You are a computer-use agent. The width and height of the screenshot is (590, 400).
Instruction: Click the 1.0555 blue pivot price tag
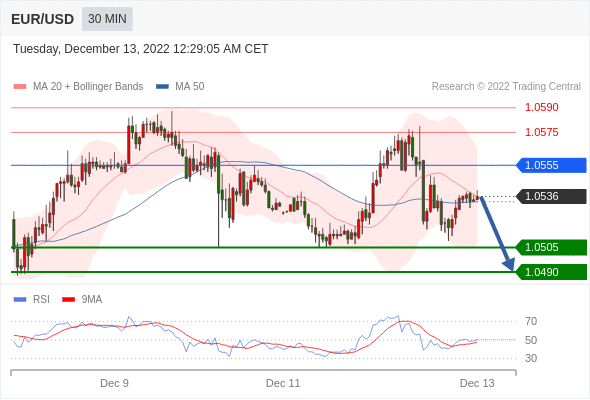pyautogui.click(x=551, y=165)
